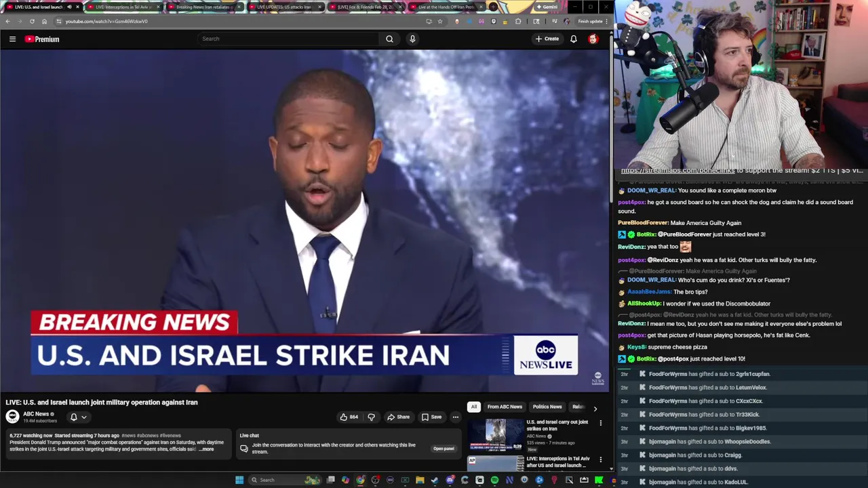Click the #news hashtag in the description
The image size is (868, 488).
click(x=128, y=436)
